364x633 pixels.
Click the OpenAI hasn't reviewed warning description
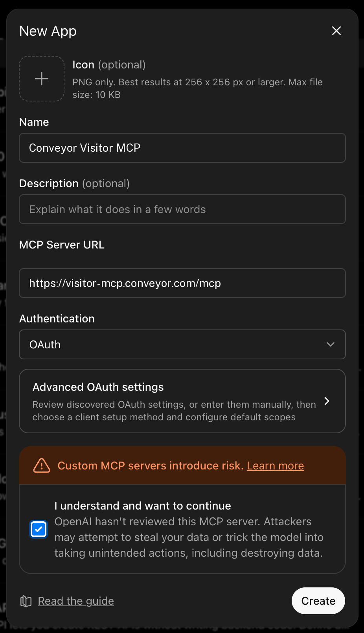tap(189, 537)
